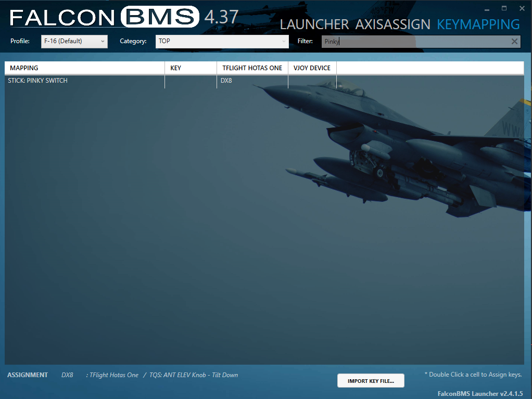Screen dimensions: 532x399
Task: Click the KEY column header
Action: [x=191, y=68]
